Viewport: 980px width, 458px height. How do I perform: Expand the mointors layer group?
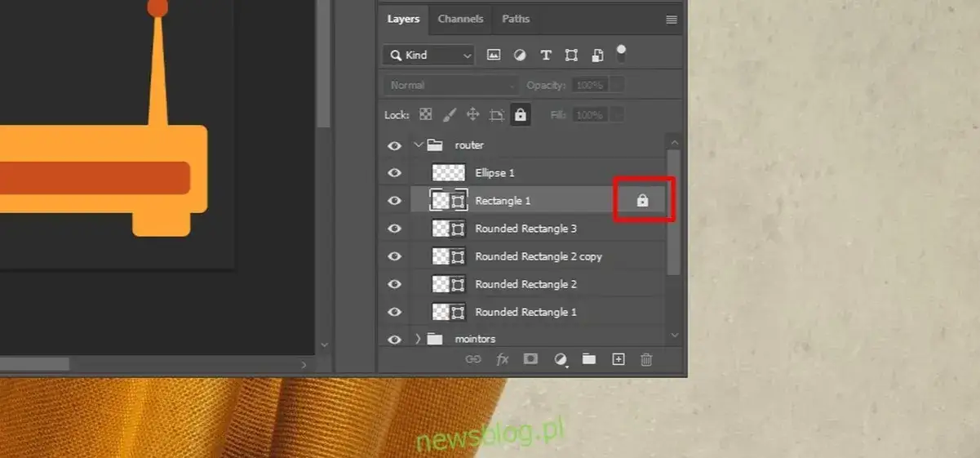click(419, 339)
